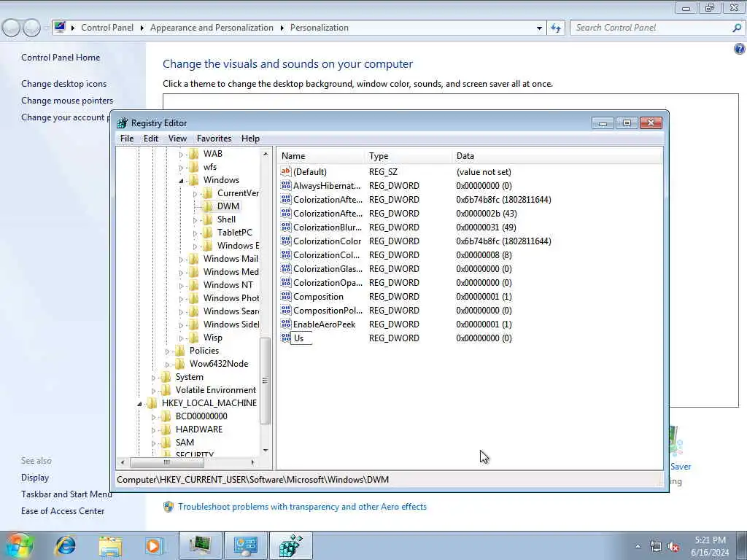Viewport: 747px width, 560px height.
Task: Click the ColorizationCol... DWORD icon
Action: click(x=286, y=254)
